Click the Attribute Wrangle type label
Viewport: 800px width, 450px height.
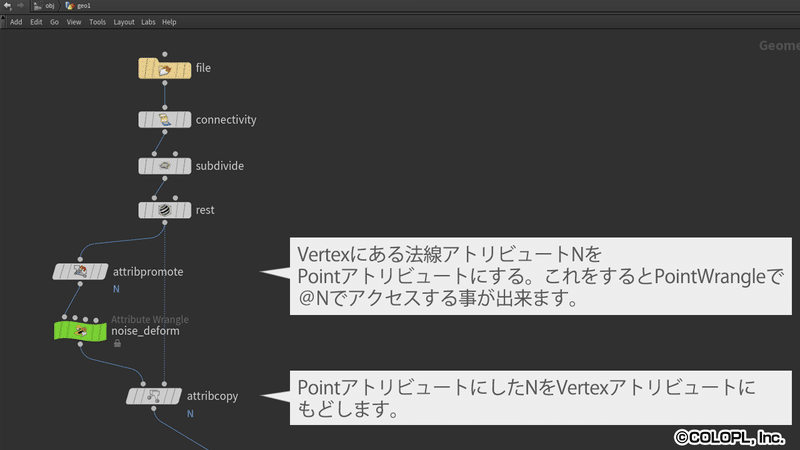pyautogui.click(x=150, y=319)
